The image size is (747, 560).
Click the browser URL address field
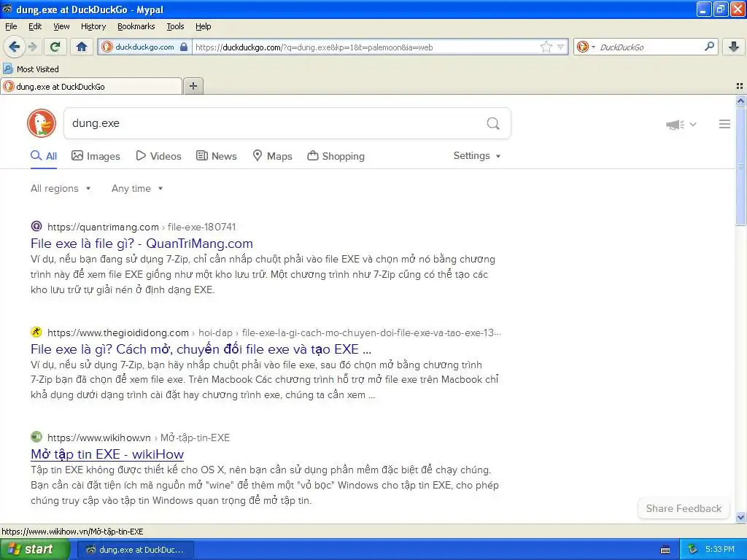click(x=366, y=47)
